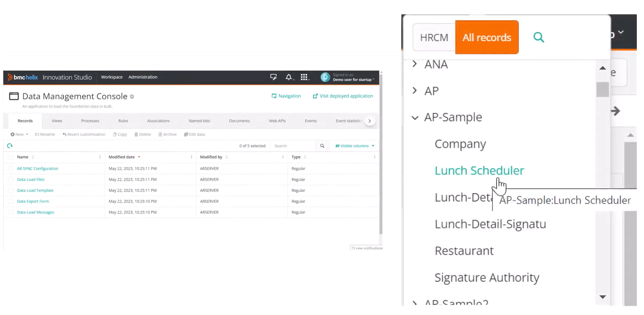Toggle the select-all checkbox in Name header
This screenshot has height=315, width=644.
pyautogui.click(x=10, y=157)
